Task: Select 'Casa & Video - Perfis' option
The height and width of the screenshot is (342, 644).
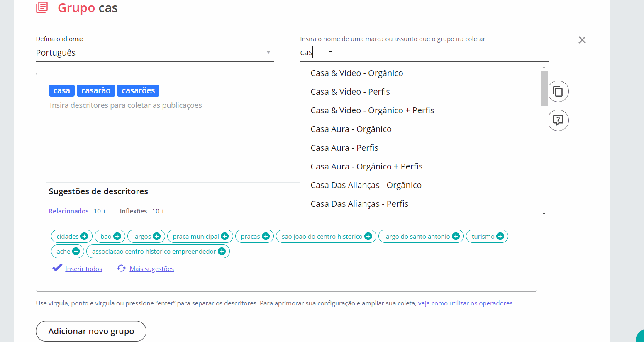Action: coord(350,92)
